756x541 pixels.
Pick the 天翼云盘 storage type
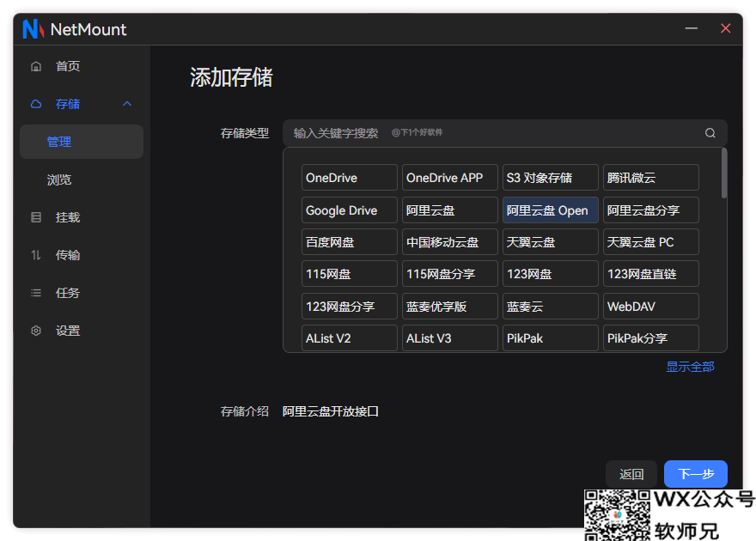coord(550,242)
